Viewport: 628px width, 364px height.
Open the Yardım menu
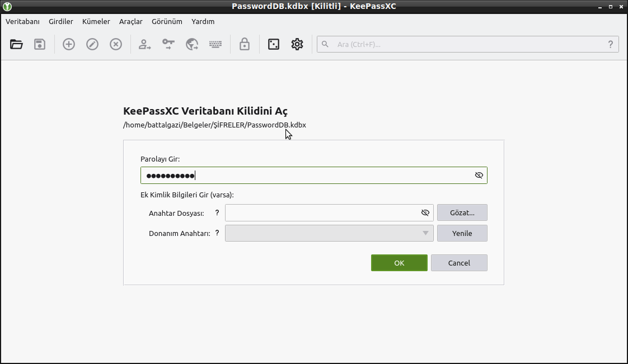203,22
